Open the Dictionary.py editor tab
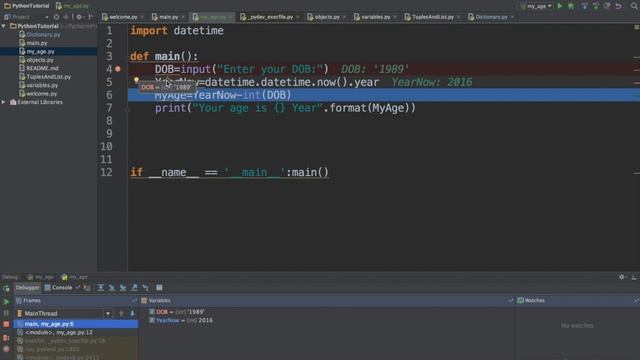Image resolution: width=640 pixels, height=360 pixels. 491,17
